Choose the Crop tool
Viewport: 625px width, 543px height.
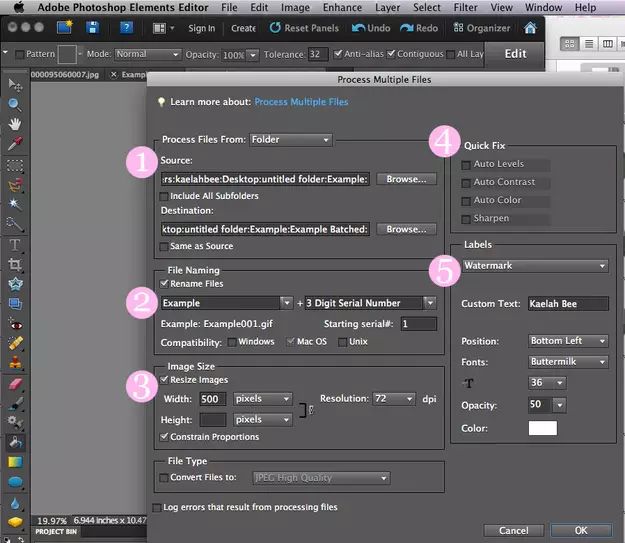[15, 264]
